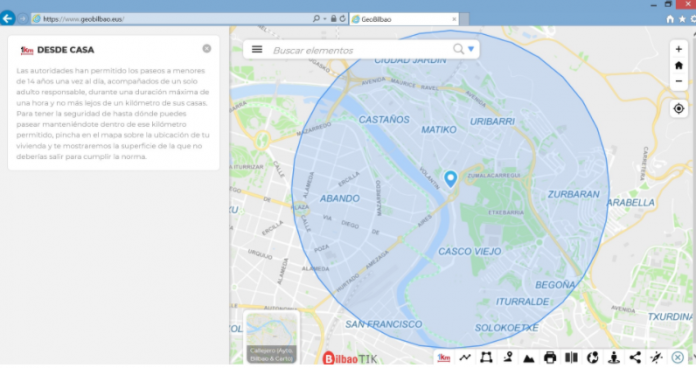Toggle the compass north orientation tool
The height and width of the screenshot is (368, 696).
click(x=656, y=358)
